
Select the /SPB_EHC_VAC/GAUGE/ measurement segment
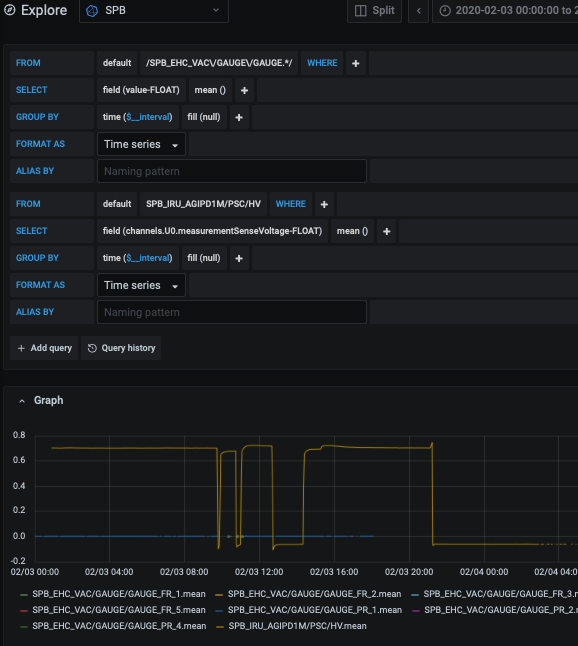[x=219, y=63]
